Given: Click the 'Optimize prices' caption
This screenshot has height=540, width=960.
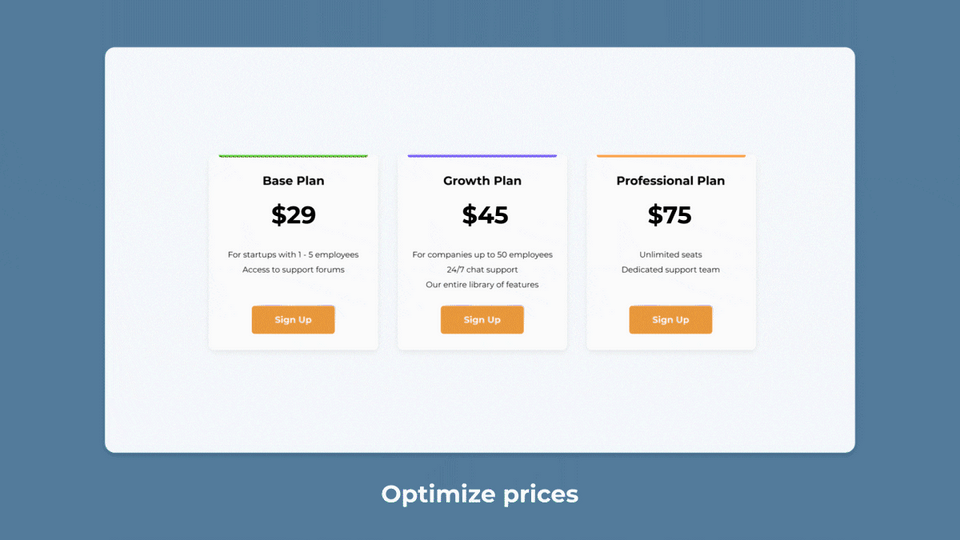Looking at the screenshot, I should (479, 494).
